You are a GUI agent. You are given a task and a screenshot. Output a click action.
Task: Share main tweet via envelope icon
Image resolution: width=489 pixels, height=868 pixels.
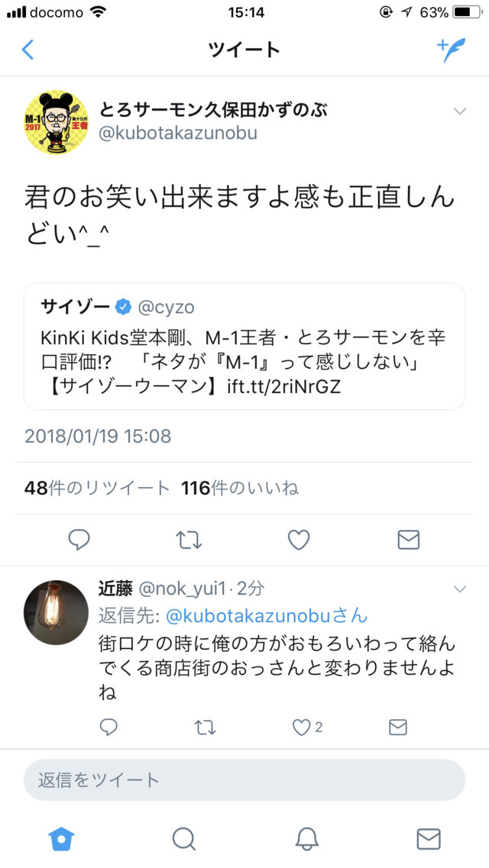click(409, 540)
